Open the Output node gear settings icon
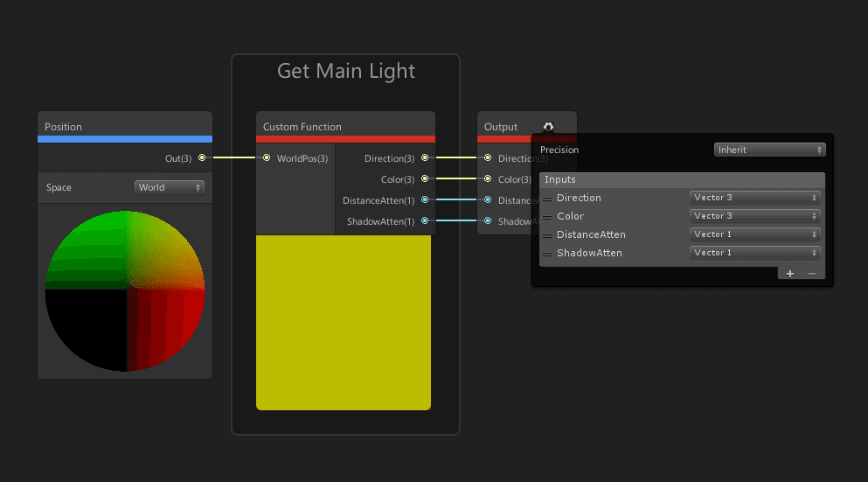Image resolution: width=868 pixels, height=482 pixels. tap(548, 127)
